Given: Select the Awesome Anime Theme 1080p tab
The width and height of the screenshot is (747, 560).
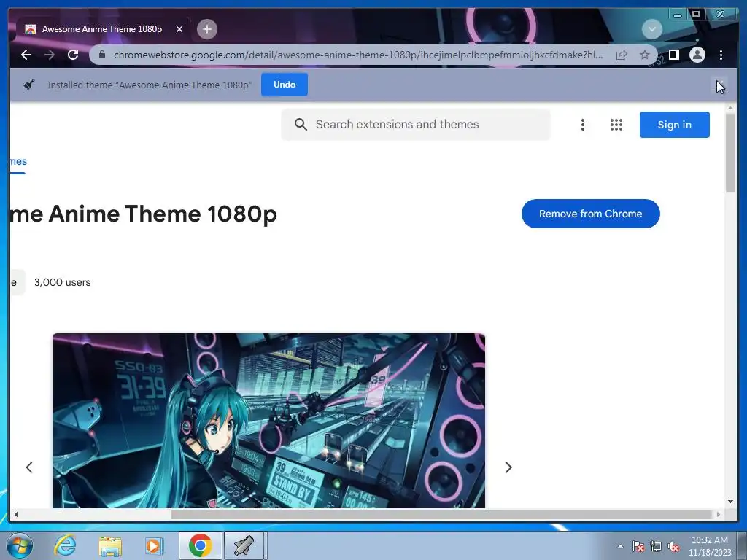Looking at the screenshot, I should pyautogui.click(x=102, y=29).
